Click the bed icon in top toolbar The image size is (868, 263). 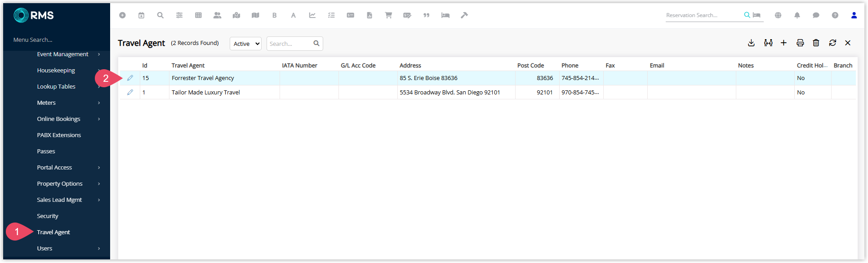445,15
